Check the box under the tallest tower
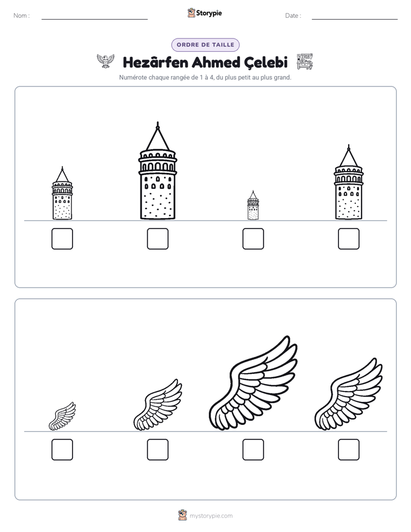This screenshot has height=532, width=411. pos(158,239)
